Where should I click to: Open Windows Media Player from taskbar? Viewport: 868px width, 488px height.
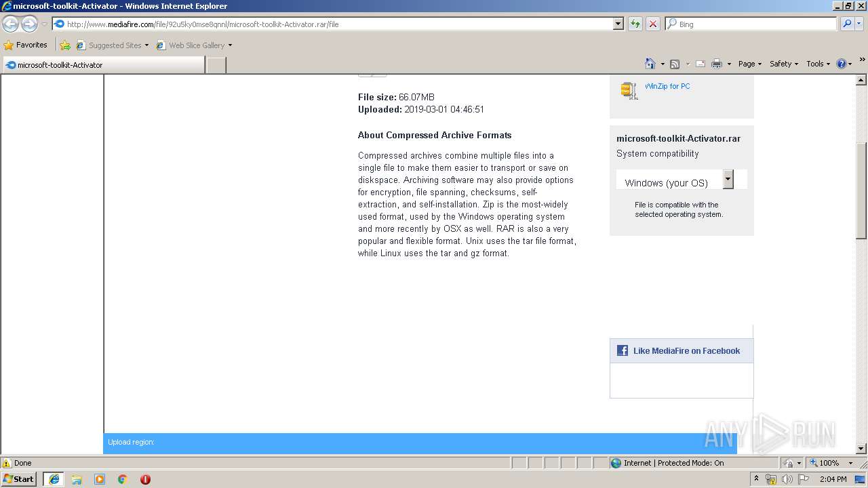coord(100,479)
